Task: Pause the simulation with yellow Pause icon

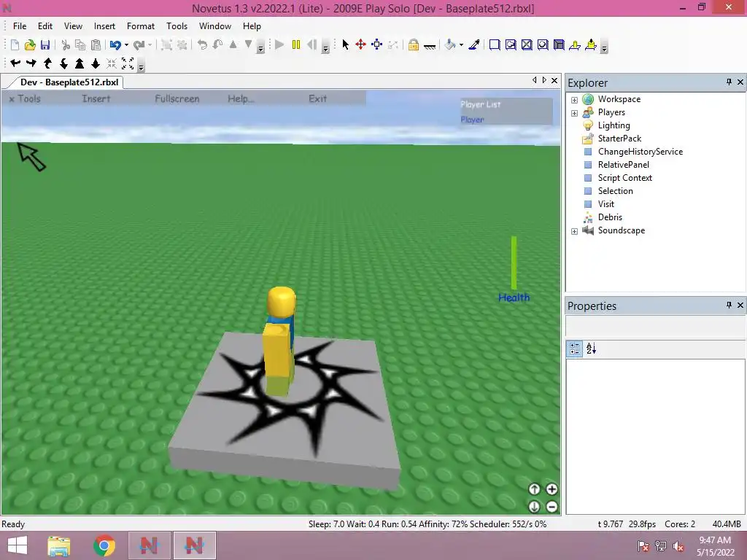Action: (296, 44)
